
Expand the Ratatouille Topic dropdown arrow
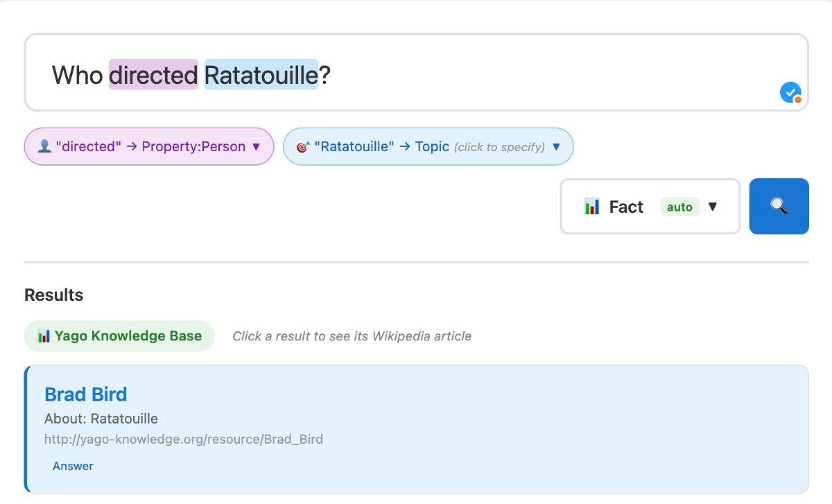tap(555, 147)
